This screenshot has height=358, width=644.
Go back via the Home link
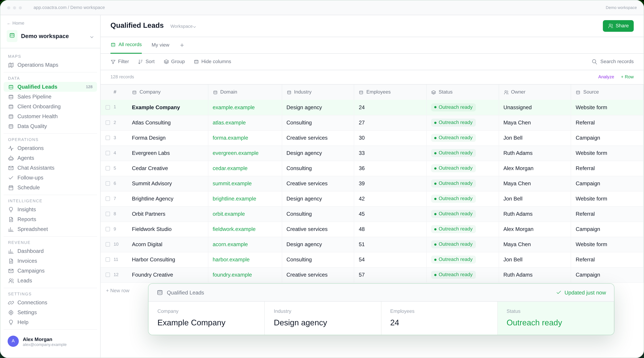click(16, 23)
